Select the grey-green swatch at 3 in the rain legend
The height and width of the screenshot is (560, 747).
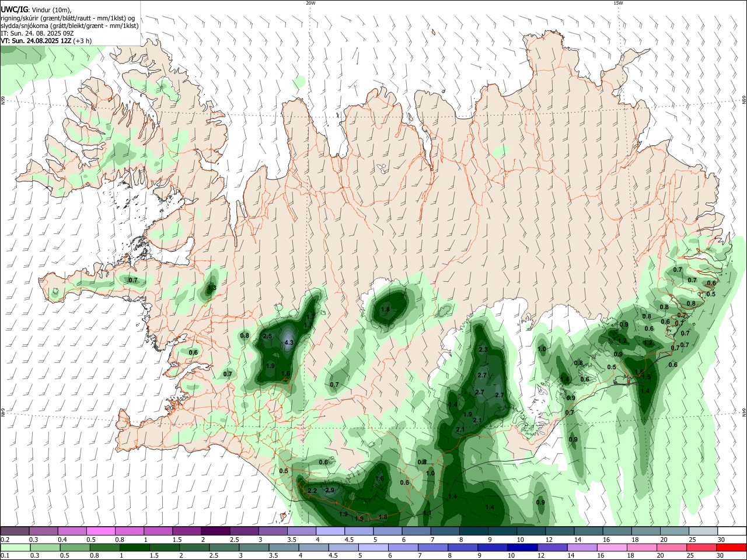[253, 548]
